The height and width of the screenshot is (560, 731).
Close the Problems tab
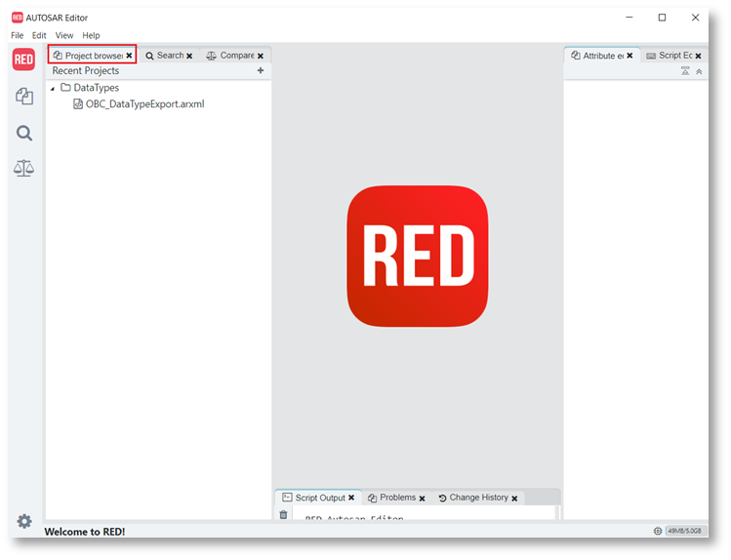[422, 499]
